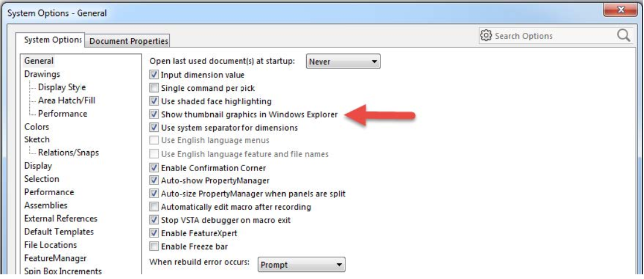The image size is (644, 279).
Task: Select Area Hatch/Fill under Drawings
Action: (67, 100)
